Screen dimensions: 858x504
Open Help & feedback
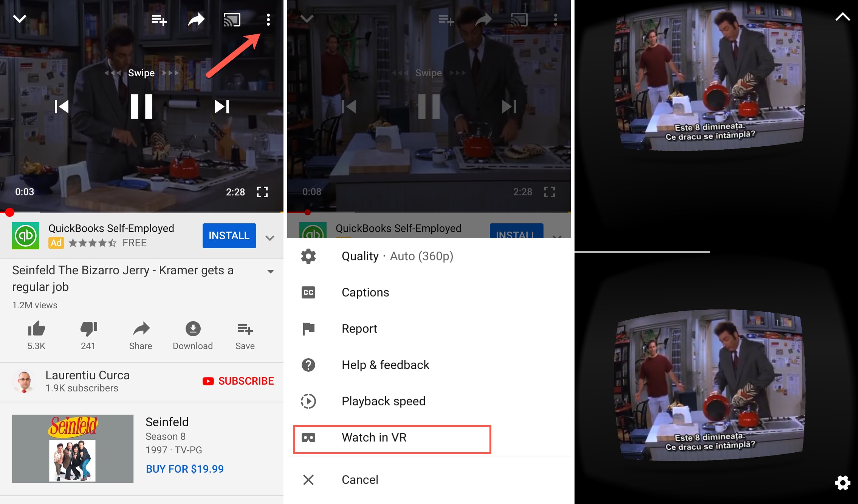[x=429, y=365]
